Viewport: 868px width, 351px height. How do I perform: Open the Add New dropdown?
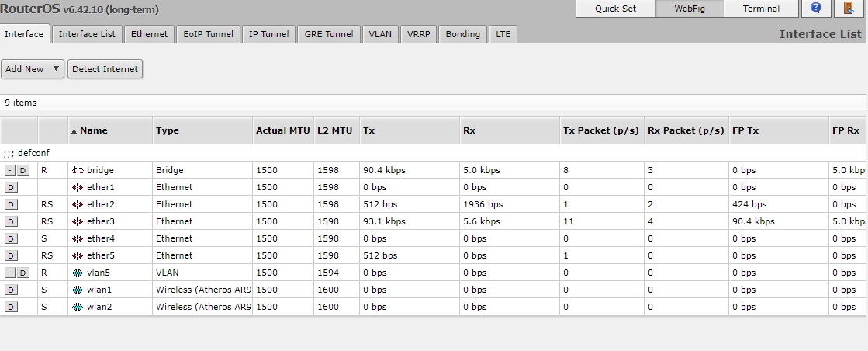33,69
